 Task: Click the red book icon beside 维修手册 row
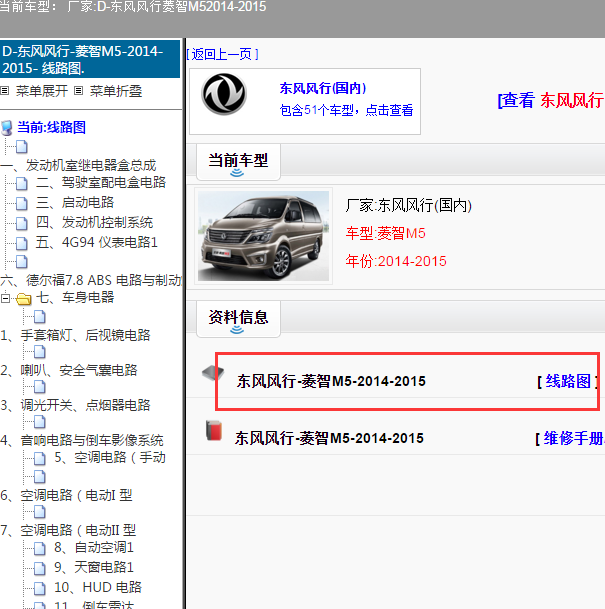pos(214,430)
